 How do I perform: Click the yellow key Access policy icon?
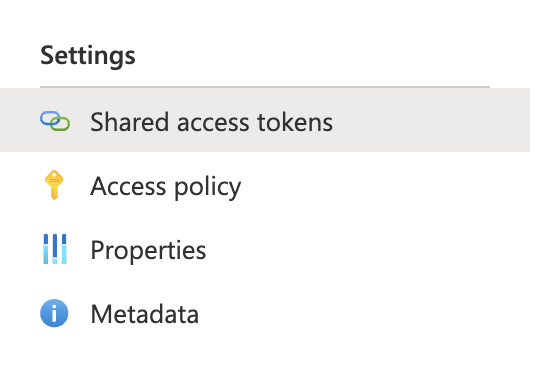(54, 185)
